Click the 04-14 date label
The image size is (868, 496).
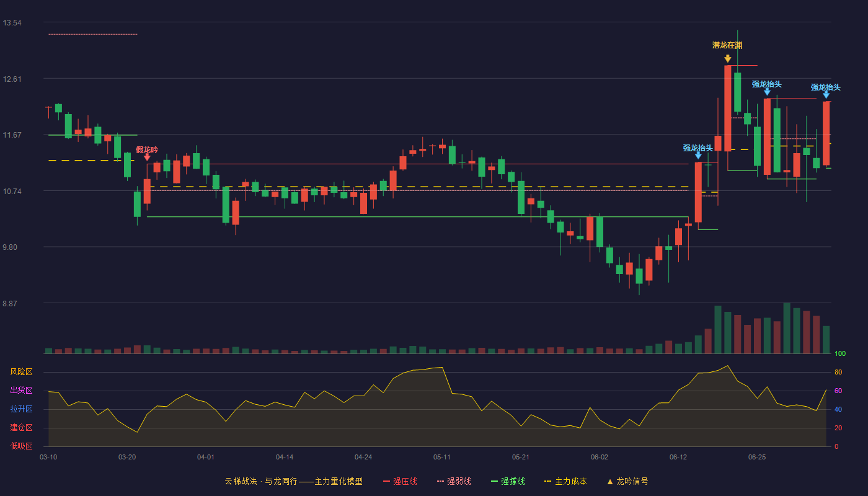coord(285,457)
